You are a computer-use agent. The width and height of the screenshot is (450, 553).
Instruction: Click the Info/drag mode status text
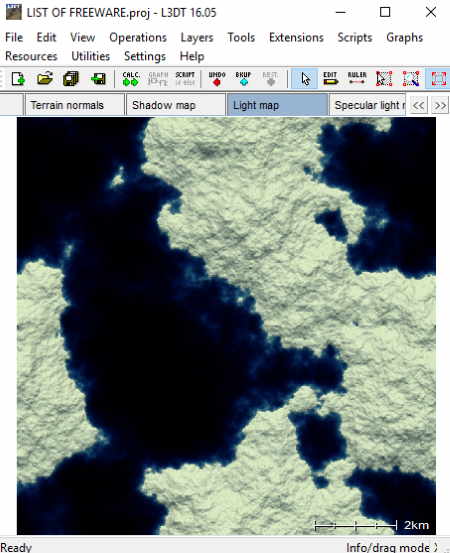[x=388, y=547]
